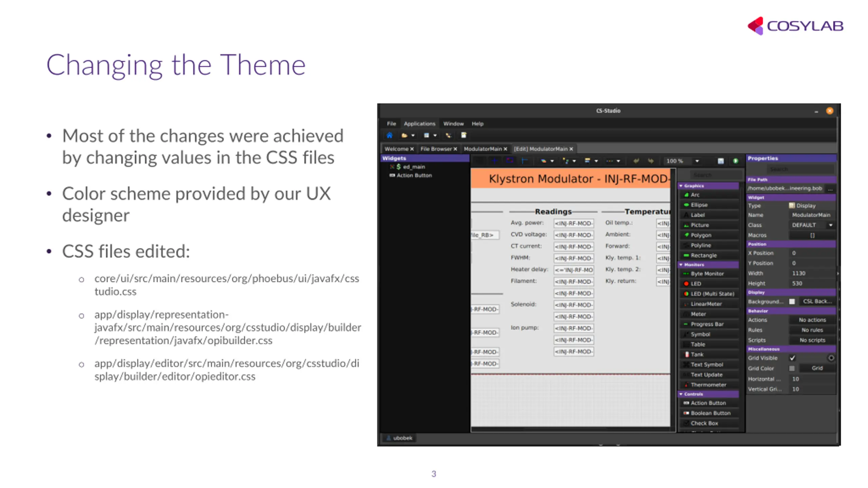Click the file path browse (...) button
Image resolution: width=868 pixels, height=488 pixels.
(830, 189)
